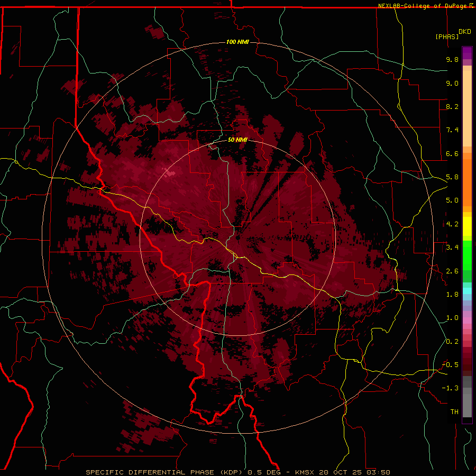Click the 2.6 value on the color scale
Image resolution: width=476 pixels, height=476 pixels.
pos(452,271)
